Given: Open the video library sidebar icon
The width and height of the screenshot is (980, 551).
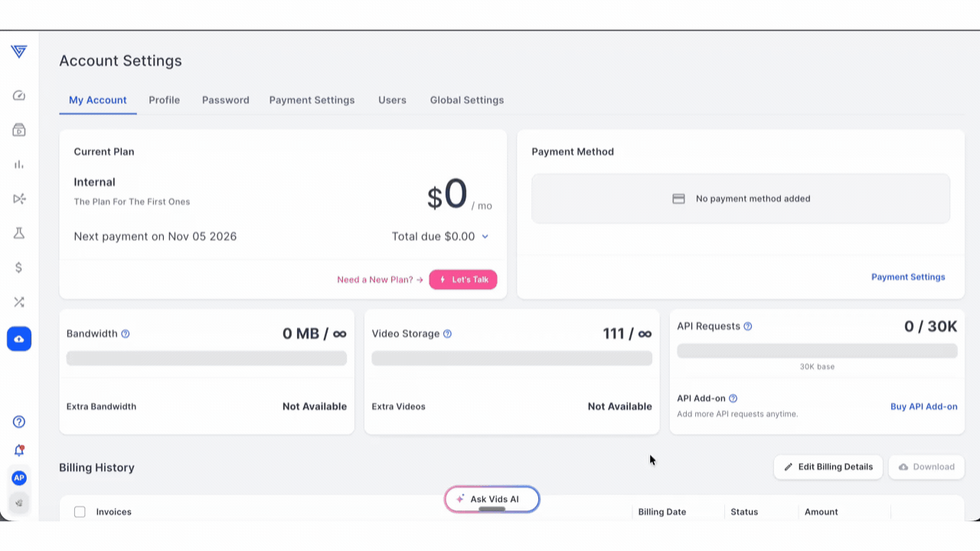Looking at the screenshot, I should point(19,130).
